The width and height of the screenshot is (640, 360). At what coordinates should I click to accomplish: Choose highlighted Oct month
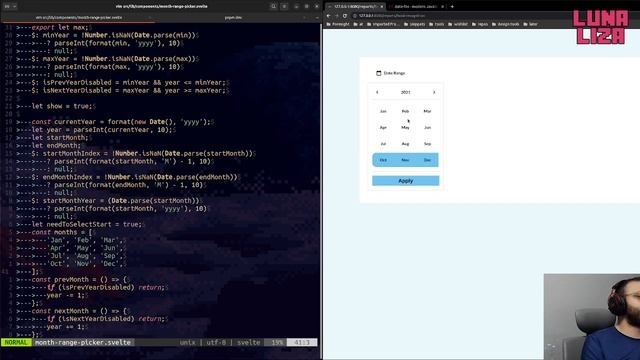coord(383,160)
